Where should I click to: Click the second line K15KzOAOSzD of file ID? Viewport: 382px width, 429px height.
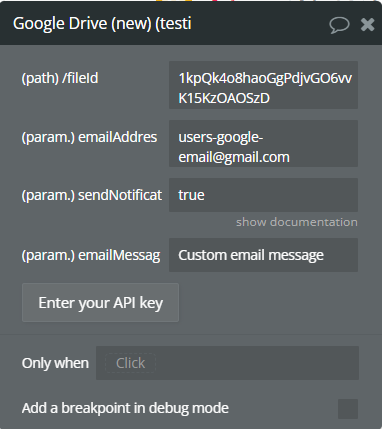click(x=224, y=98)
